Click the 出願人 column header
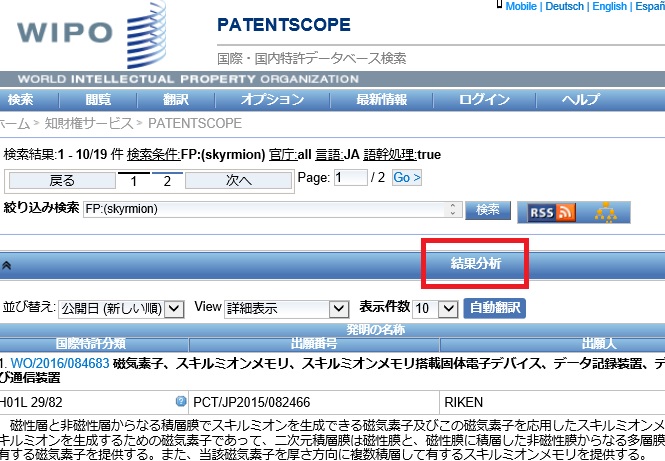665x461 pixels. pyautogui.click(x=598, y=344)
